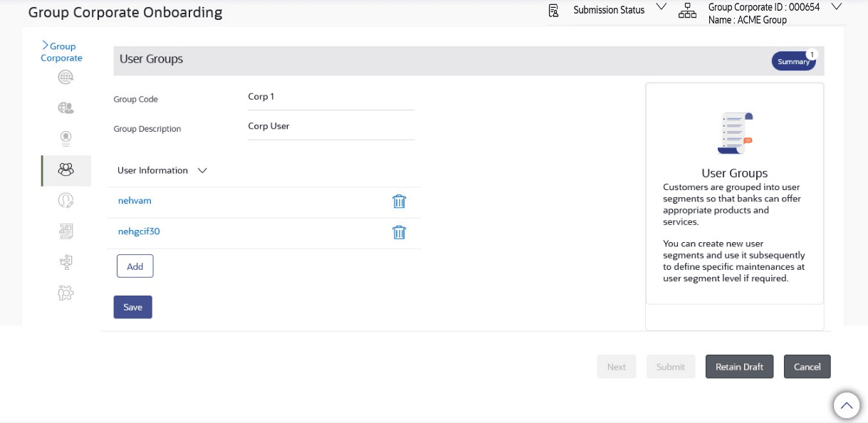This screenshot has height=423, width=868.
Task: Remove nehgcif30 using its trash icon
Action: [399, 232]
